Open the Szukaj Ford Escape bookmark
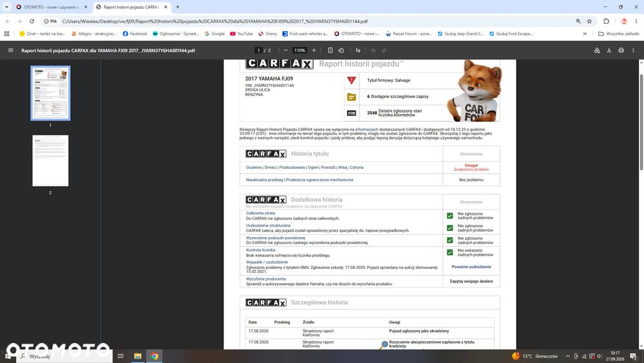This screenshot has height=363, width=644. click(511, 34)
